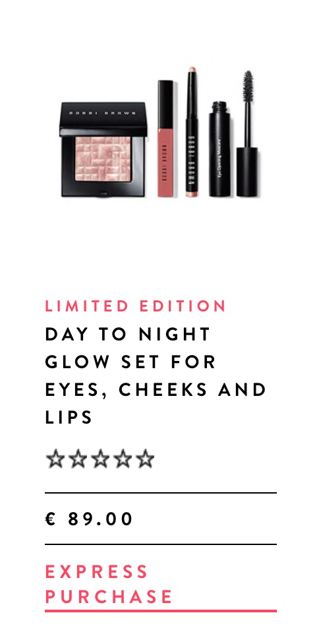Select the € 89.00 price text

click(x=89, y=519)
